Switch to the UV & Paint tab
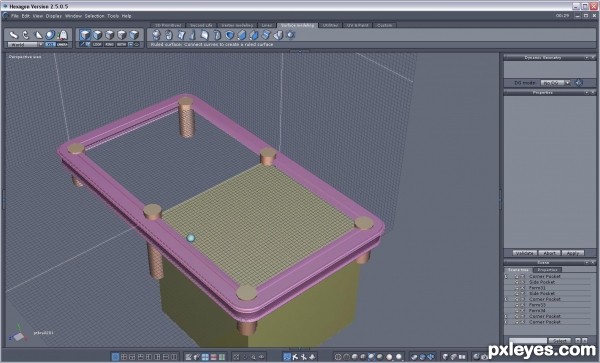The height and width of the screenshot is (363, 600). pyautogui.click(x=357, y=25)
